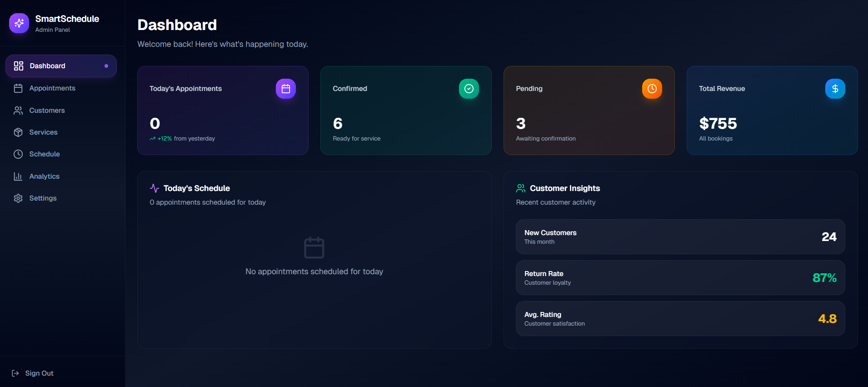Click the Sign Out link
This screenshot has height=387, width=868.
click(39, 373)
